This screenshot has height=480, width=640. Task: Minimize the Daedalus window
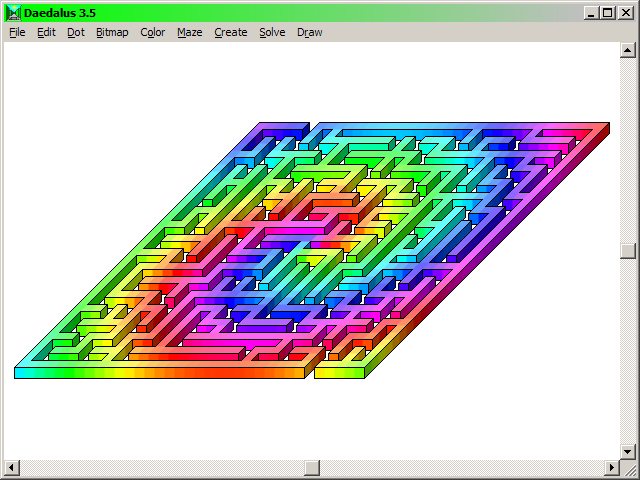[x=592, y=12]
